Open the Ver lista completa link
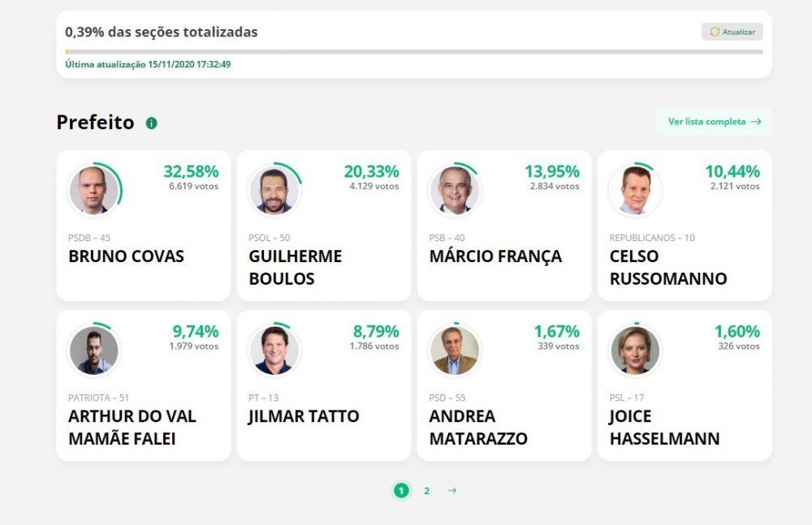 tap(714, 122)
